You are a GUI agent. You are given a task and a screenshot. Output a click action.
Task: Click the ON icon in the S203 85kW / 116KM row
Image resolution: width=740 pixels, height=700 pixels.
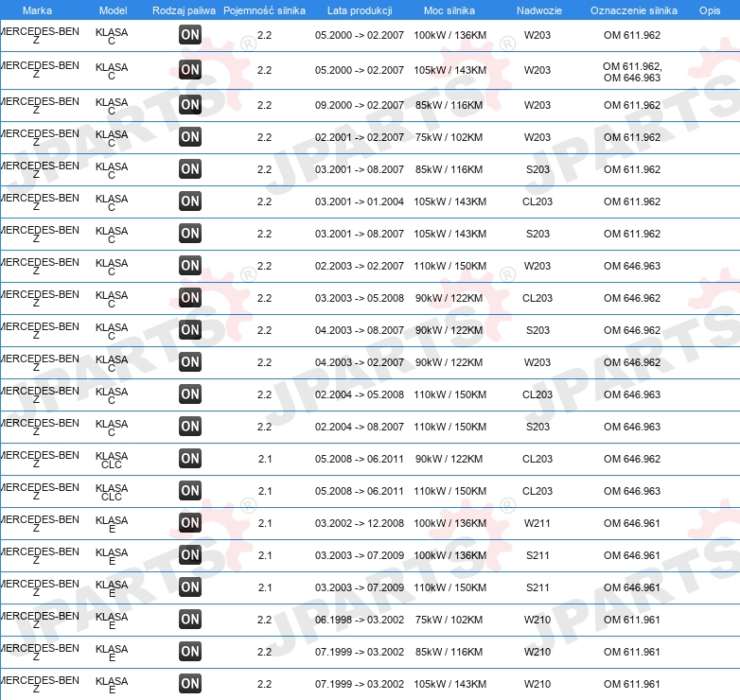[190, 169]
